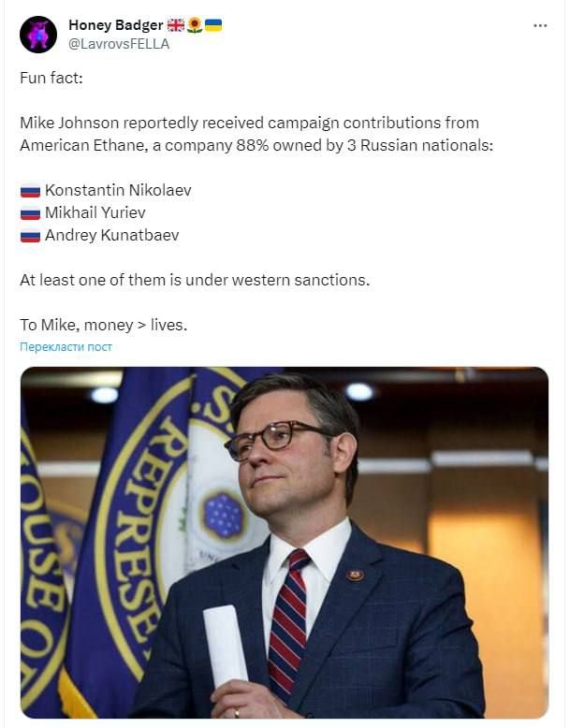Click the Honey Badger profile avatar
Screen dimensions: 570x728
37,34
